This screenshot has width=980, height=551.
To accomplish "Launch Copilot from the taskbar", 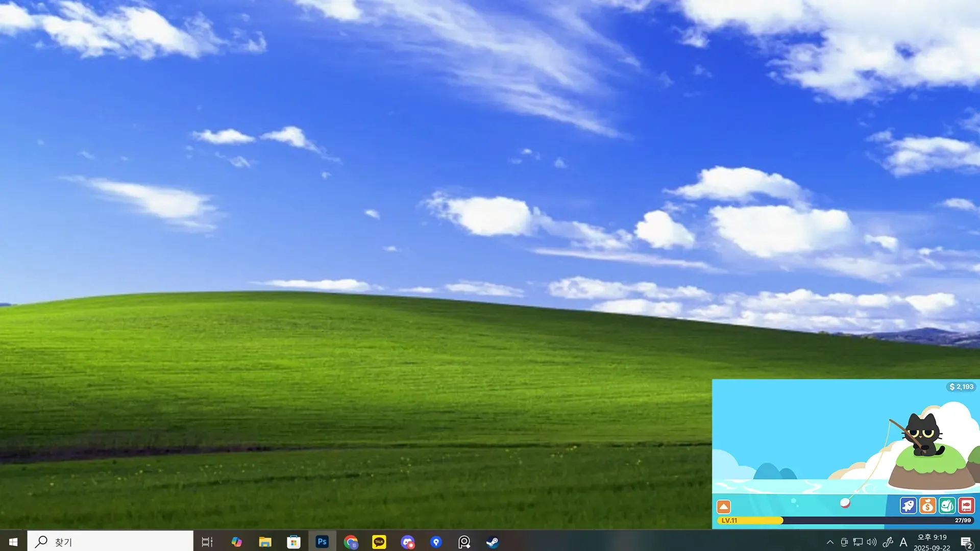I will pos(236,542).
